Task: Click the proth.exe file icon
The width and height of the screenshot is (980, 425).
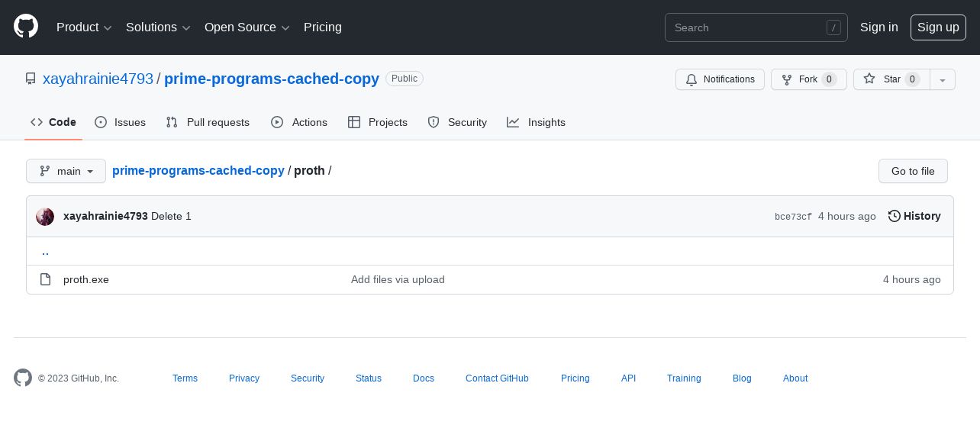Action: [x=45, y=279]
